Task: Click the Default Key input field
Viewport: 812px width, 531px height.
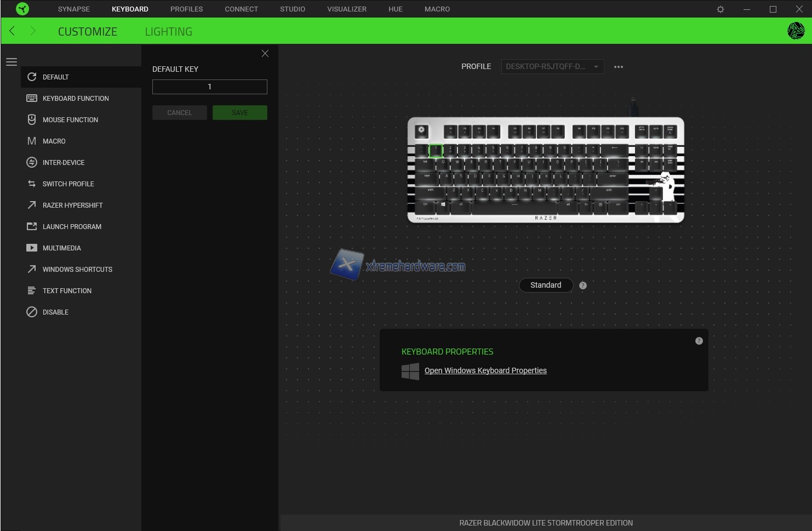Action: pyautogui.click(x=209, y=87)
